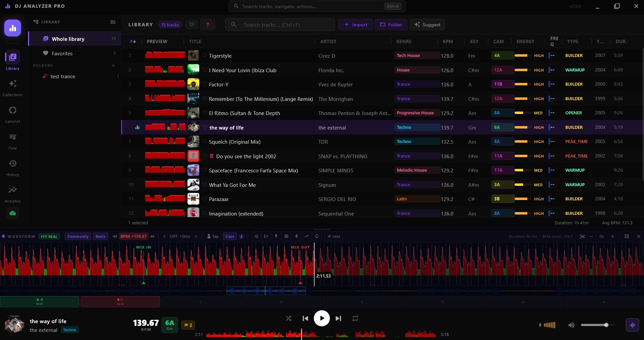Add a new folder with plus icon
644x340 pixels.
coord(113,65)
